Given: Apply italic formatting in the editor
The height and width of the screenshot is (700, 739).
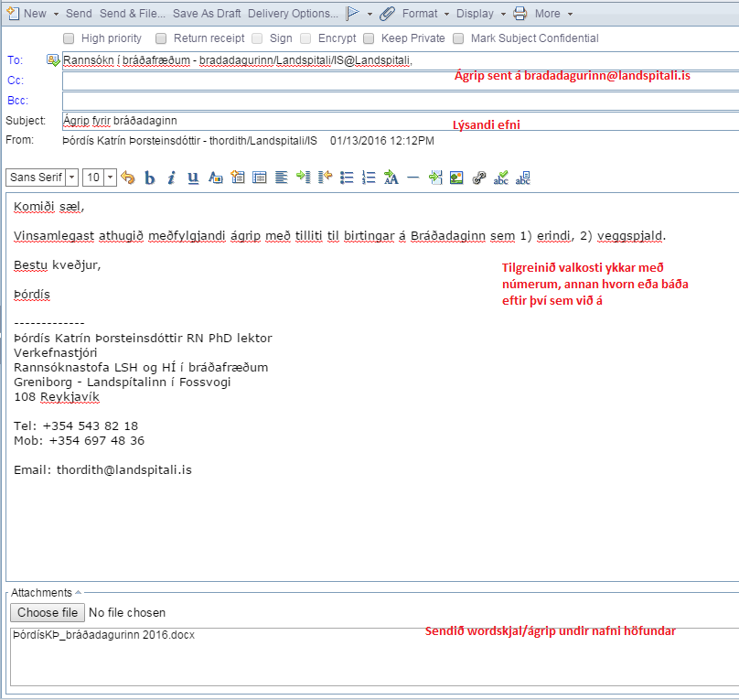Looking at the screenshot, I should [x=171, y=178].
